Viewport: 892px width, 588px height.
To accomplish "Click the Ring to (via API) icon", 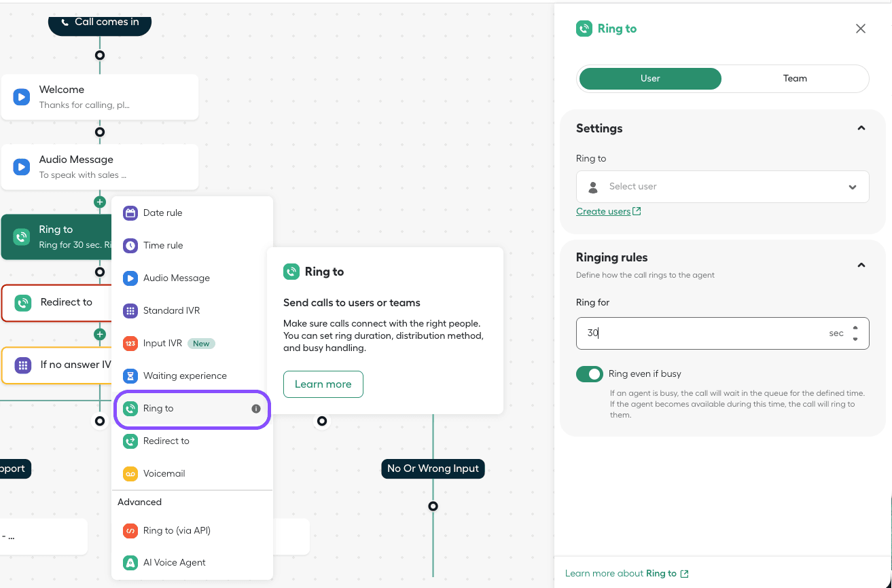I will coord(130,531).
